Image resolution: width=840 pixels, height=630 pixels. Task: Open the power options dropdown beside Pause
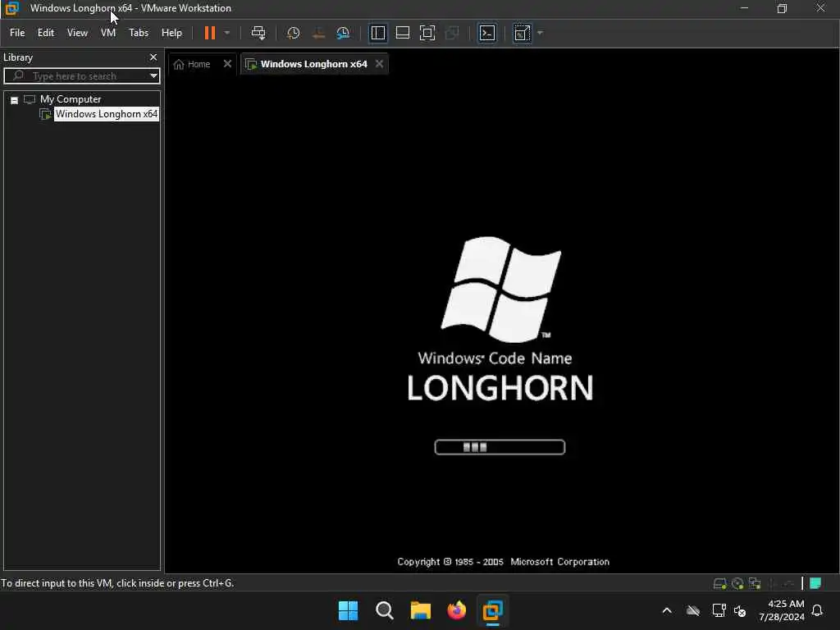coord(227,33)
